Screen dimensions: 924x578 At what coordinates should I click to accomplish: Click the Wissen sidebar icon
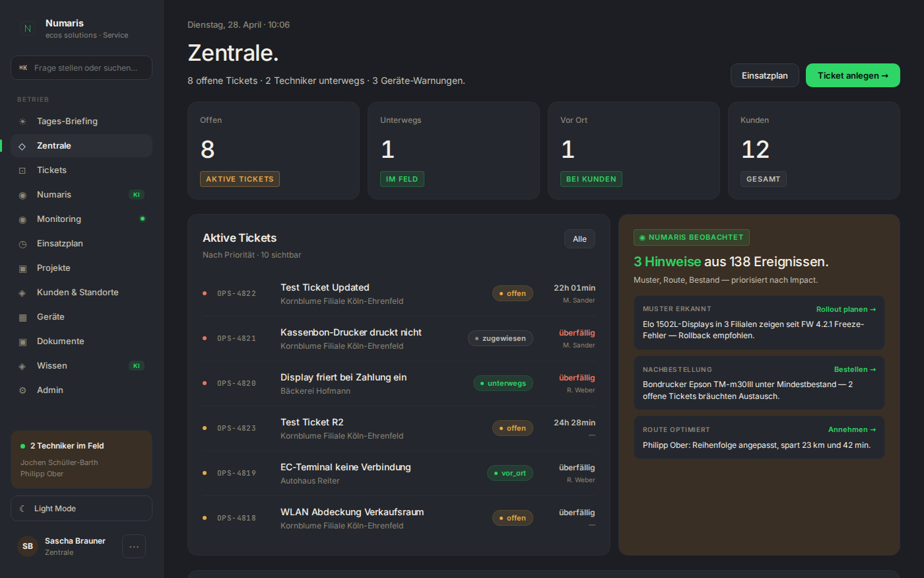pos(22,366)
